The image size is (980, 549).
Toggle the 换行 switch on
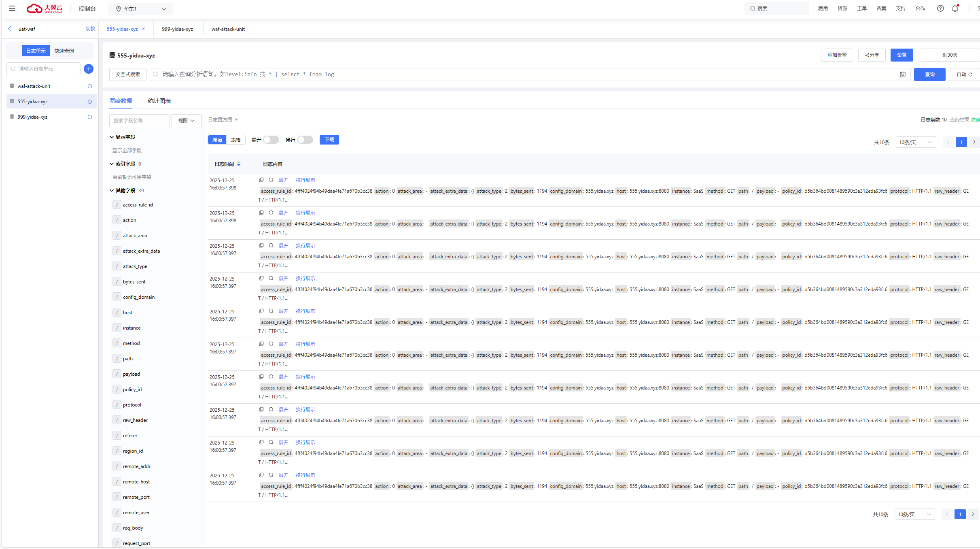tap(305, 140)
